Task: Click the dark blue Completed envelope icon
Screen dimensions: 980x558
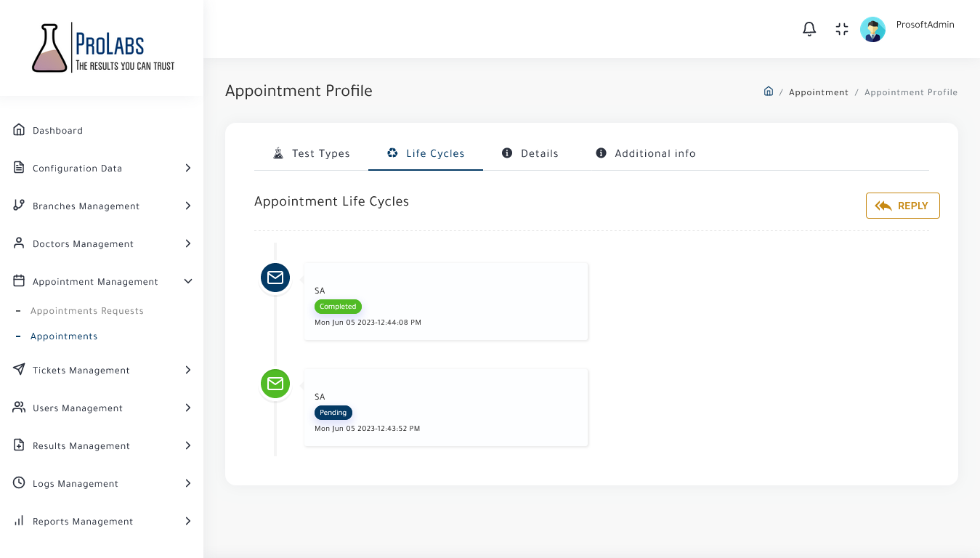Action: pyautogui.click(x=275, y=278)
